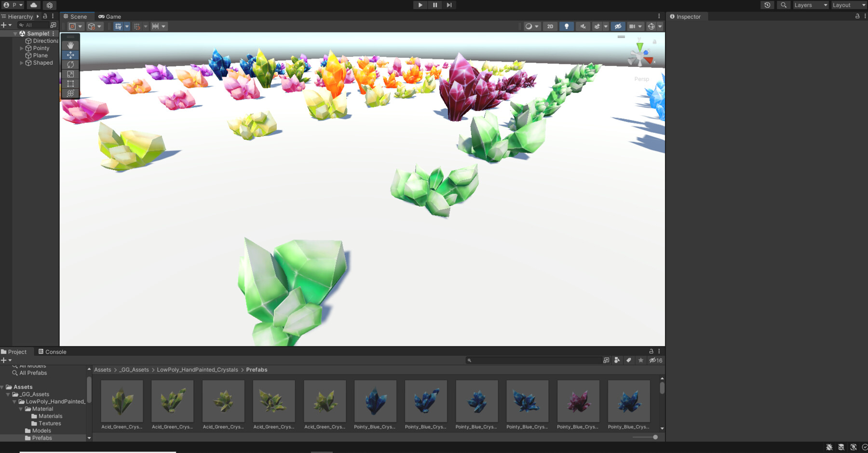Click the LowPoly_HandPainted_Crystals breadcrumb link
The image size is (868, 453).
[197, 369]
